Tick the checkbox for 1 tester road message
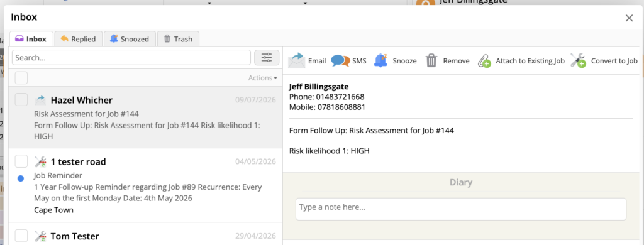 [21, 161]
